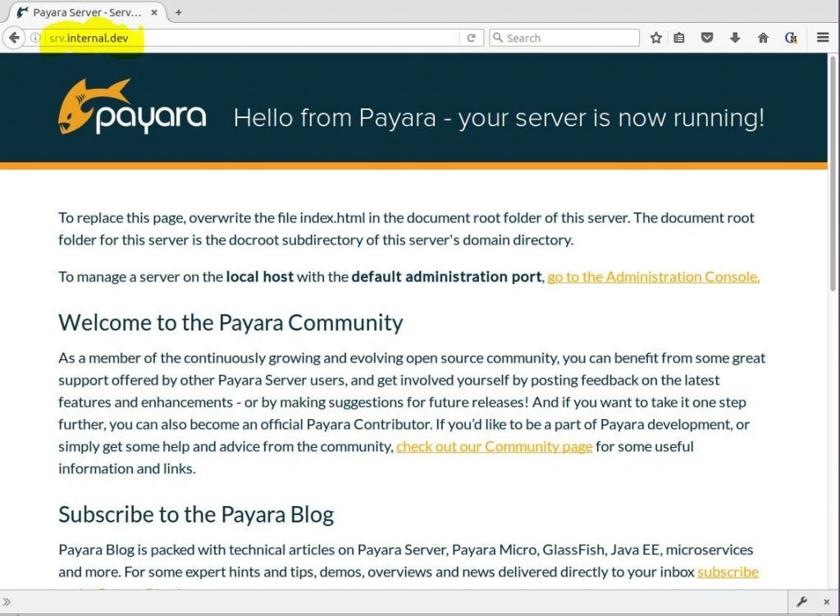Open developer tools wrench icon in bottom bar
840x616 pixels.
801,602
